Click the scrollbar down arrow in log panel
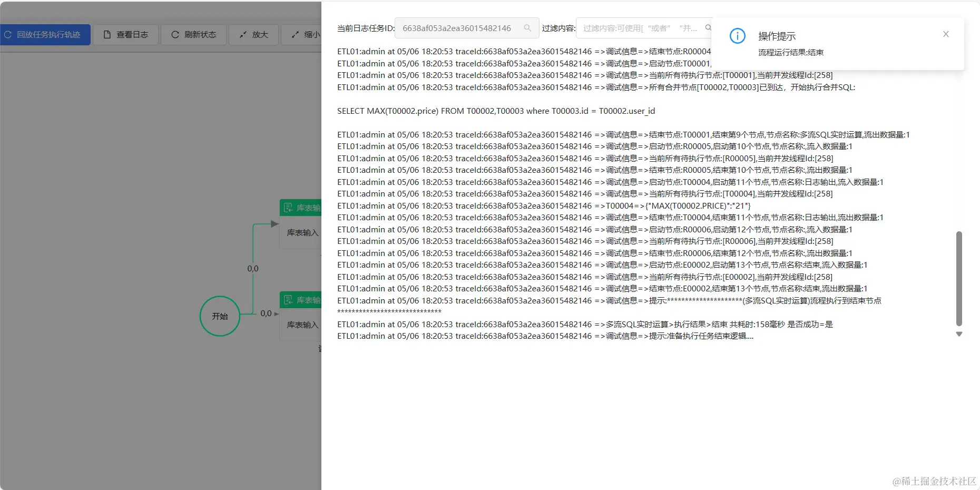The image size is (980, 490). click(959, 334)
